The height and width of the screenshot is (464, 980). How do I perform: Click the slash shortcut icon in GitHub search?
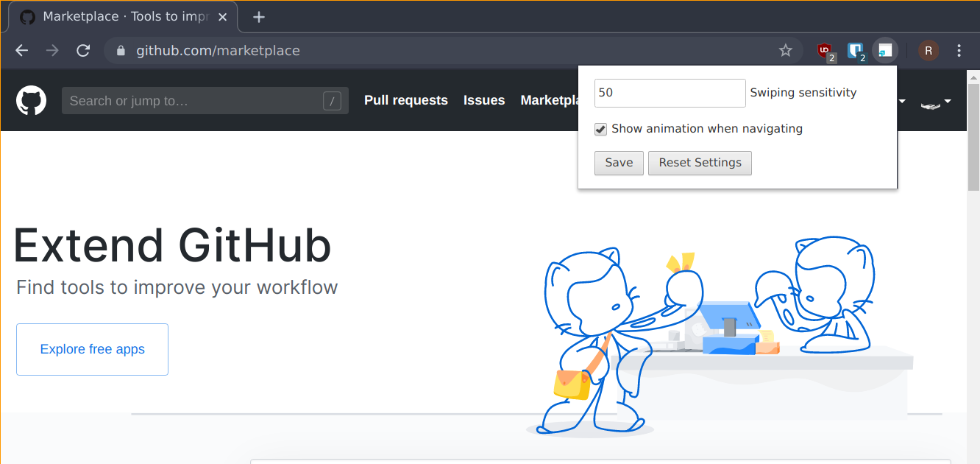pos(332,101)
